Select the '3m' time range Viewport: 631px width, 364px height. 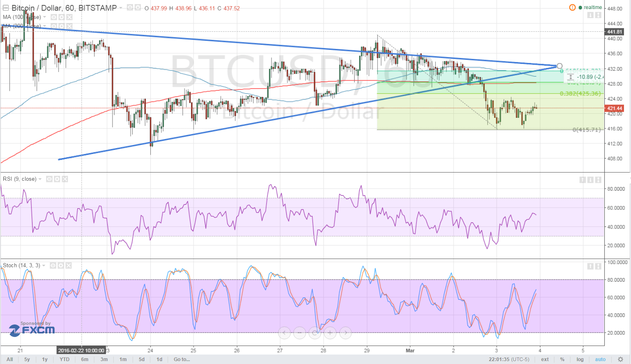[104, 359]
